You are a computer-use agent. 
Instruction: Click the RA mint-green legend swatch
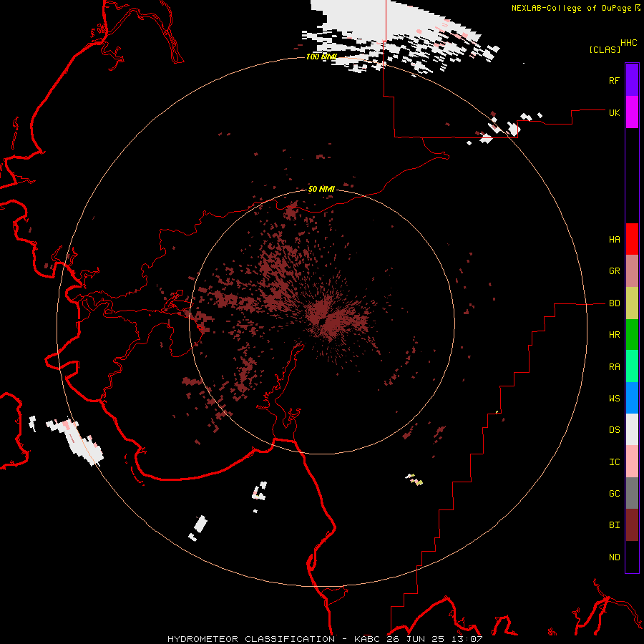[x=632, y=366]
